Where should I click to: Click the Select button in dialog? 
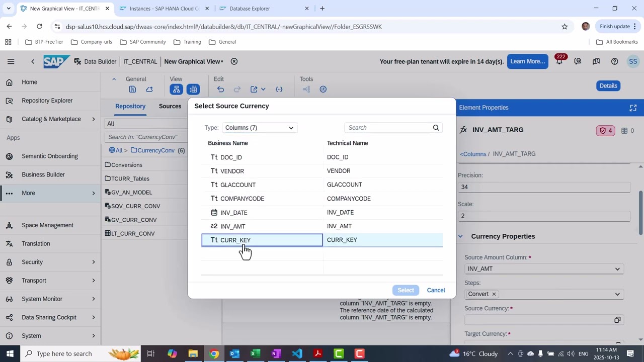pos(406,290)
